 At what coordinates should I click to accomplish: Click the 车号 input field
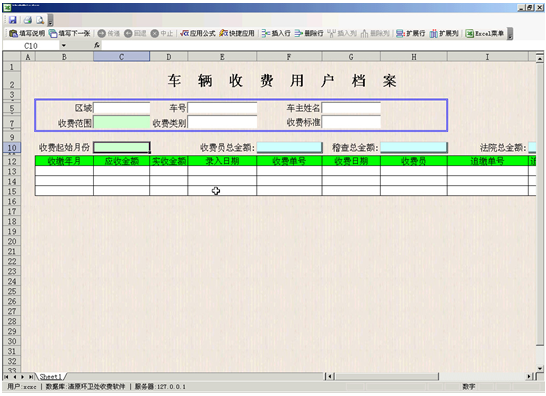click(222, 108)
